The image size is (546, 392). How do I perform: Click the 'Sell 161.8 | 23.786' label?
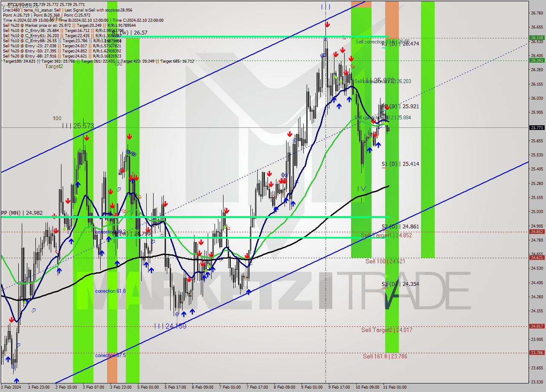point(385,356)
